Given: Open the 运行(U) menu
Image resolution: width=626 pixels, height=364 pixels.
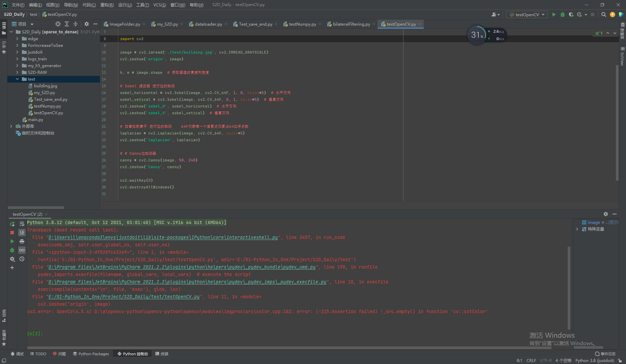Looking at the screenshot, I should (x=125, y=5).
